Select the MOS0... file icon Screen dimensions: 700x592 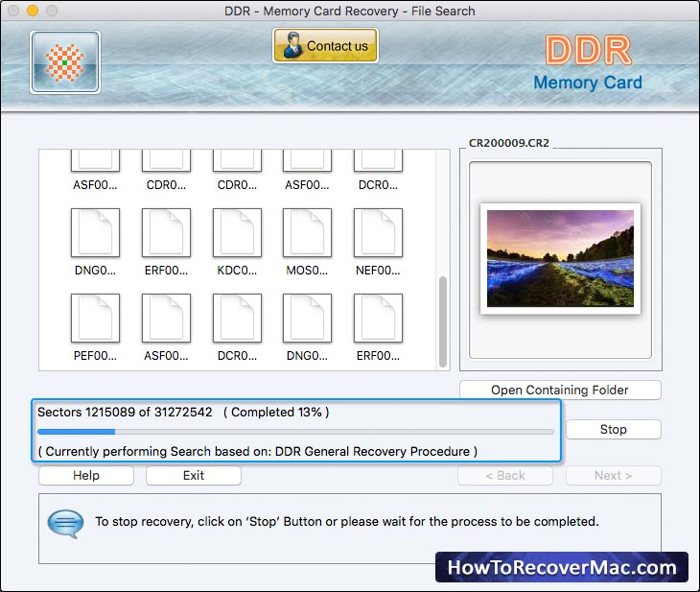click(x=307, y=232)
